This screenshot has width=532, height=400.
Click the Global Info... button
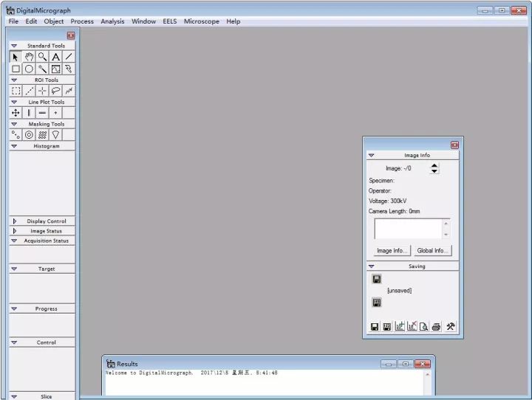pyautogui.click(x=432, y=251)
